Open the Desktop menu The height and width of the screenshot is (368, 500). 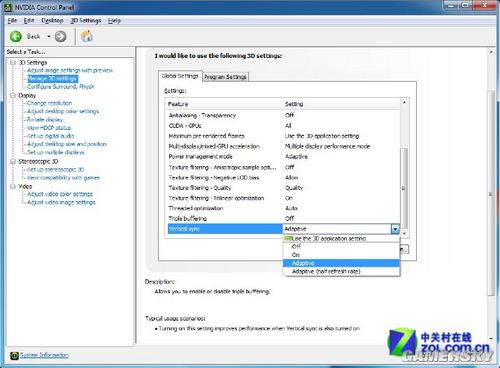click(x=52, y=21)
